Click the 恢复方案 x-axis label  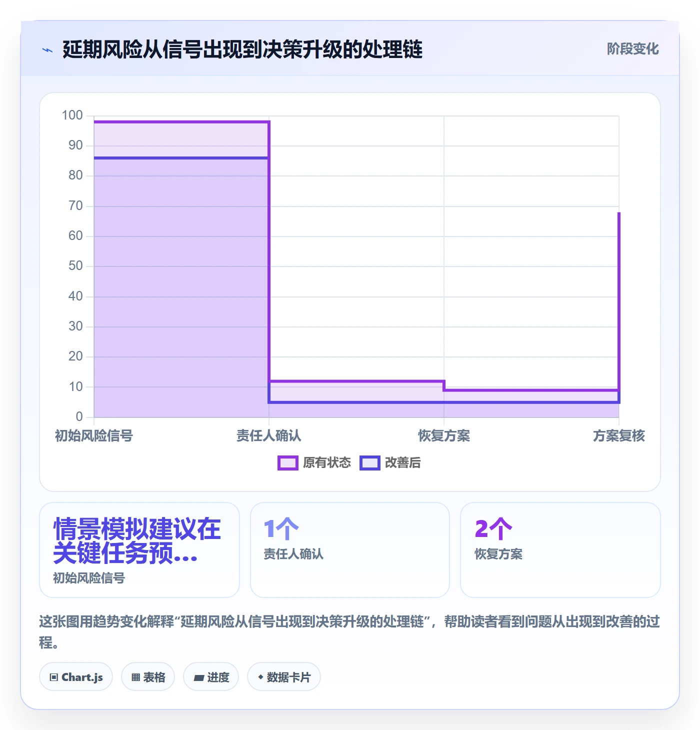click(444, 436)
